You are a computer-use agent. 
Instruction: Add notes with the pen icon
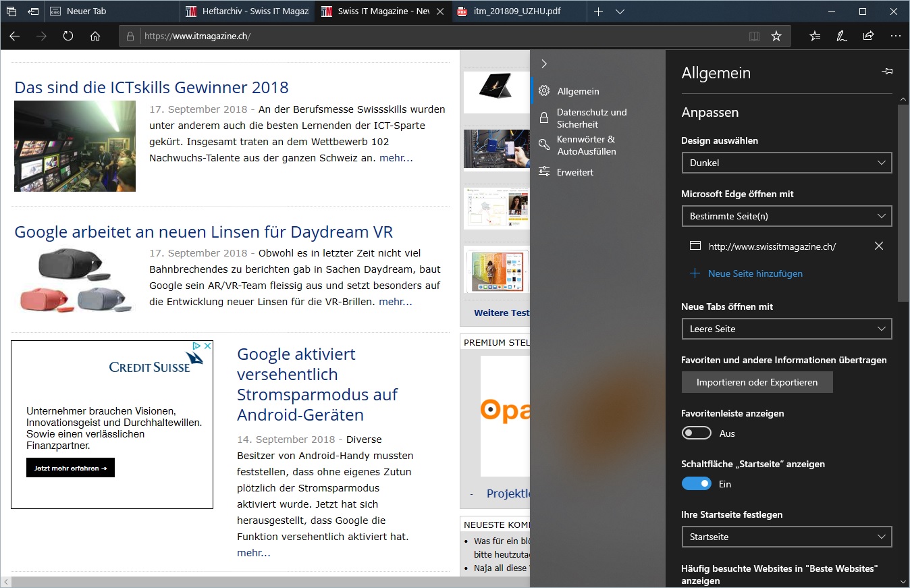[842, 36]
